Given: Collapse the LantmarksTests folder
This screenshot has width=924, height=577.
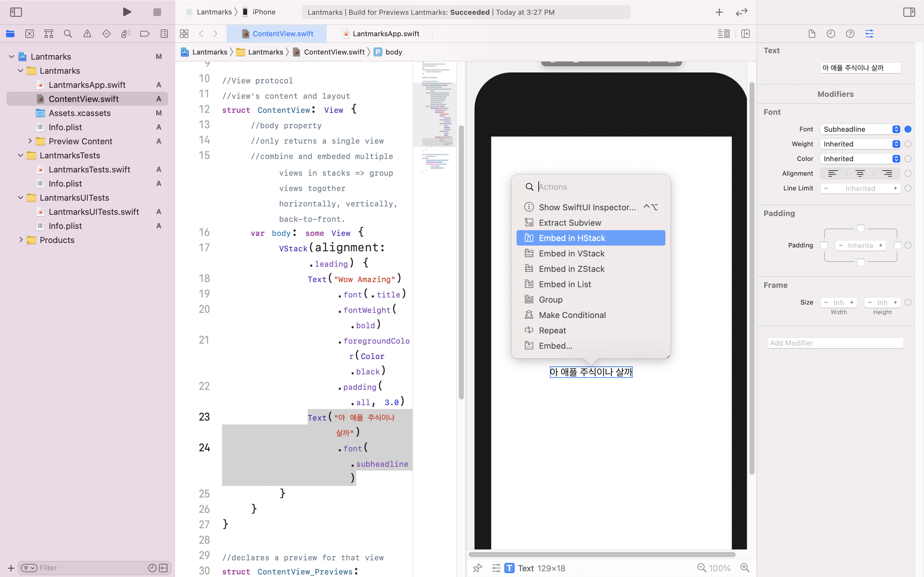Looking at the screenshot, I should click(x=21, y=155).
